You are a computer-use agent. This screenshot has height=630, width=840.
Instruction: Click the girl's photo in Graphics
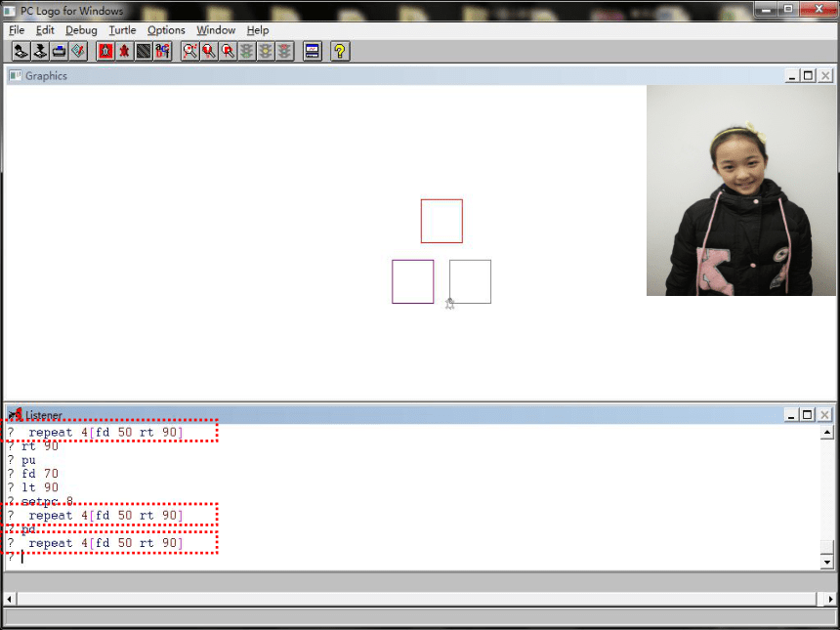point(741,190)
